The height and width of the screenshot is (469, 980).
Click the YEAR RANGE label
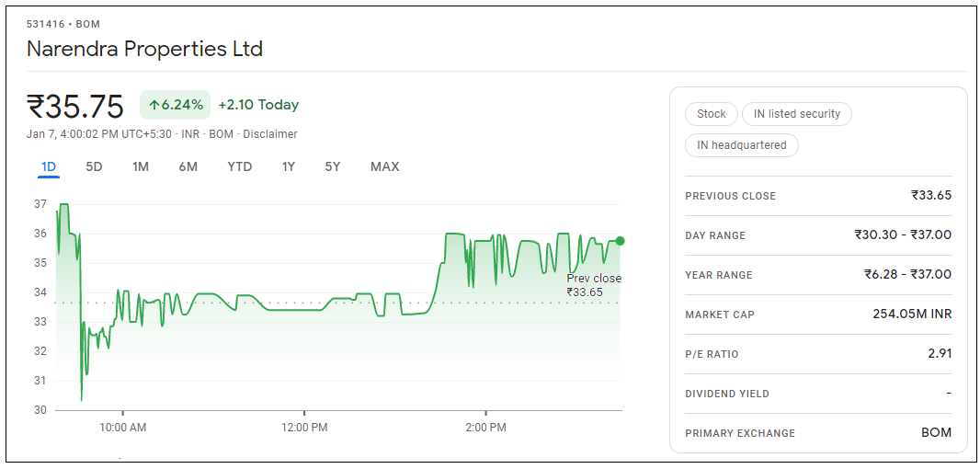[719, 275]
